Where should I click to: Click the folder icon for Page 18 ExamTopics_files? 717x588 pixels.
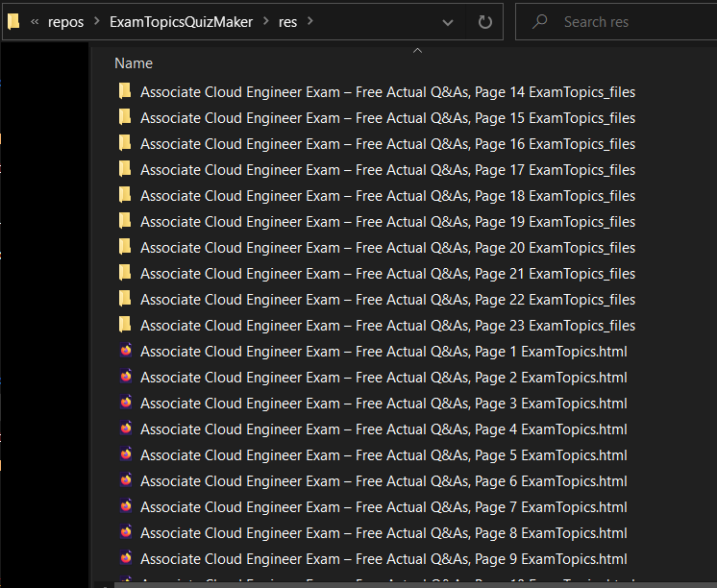(x=125, y=195)
